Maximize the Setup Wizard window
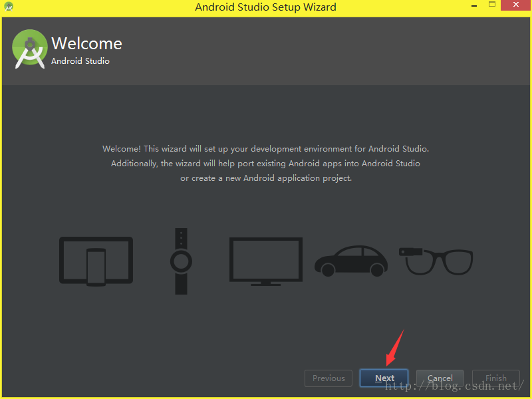 tap(492, 5)
